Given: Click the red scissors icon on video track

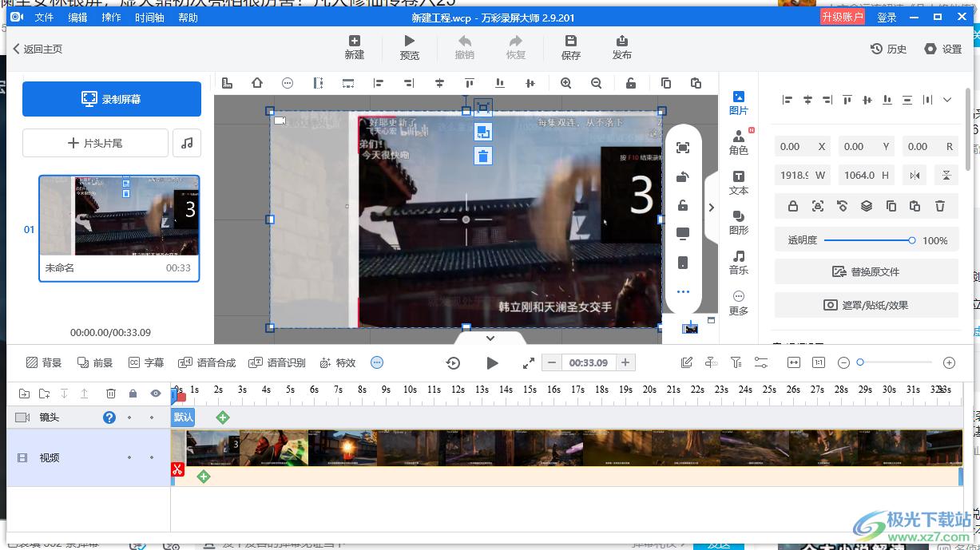Looking at the screenshot, I should 177,469.
